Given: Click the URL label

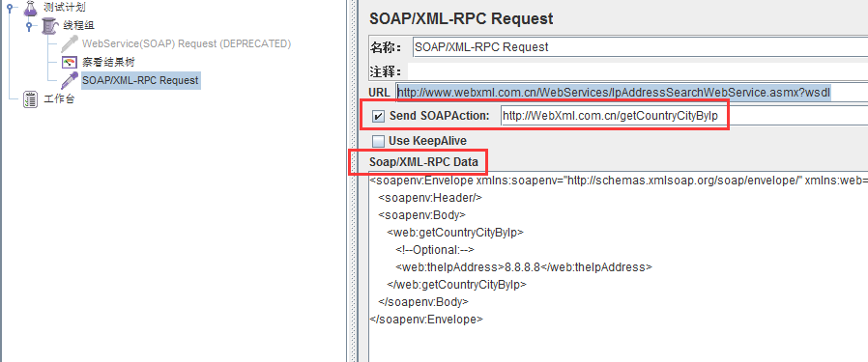Looking at the screenshot, I should (379, 93).
